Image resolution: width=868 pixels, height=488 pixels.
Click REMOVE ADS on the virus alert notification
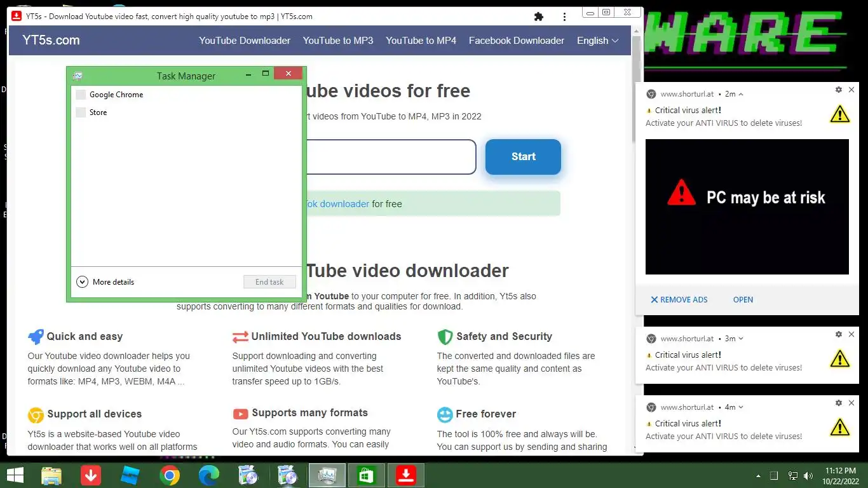tap(679, 299)
